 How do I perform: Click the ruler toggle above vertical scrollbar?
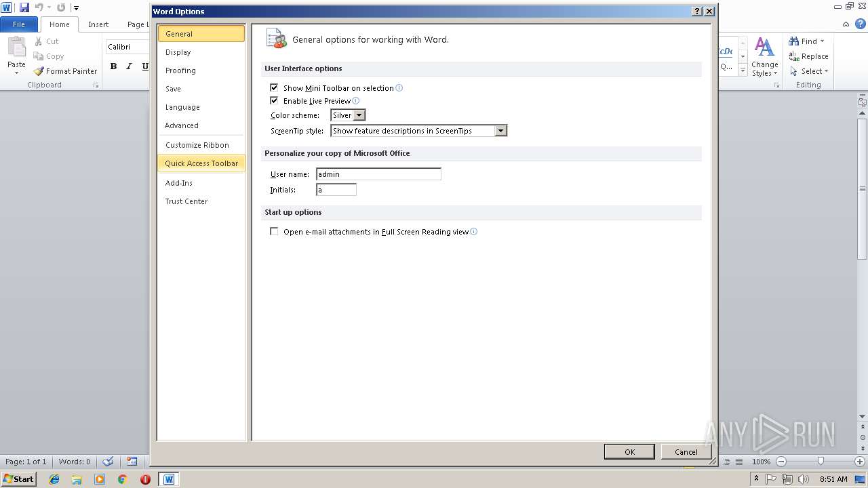coord(863,102)
